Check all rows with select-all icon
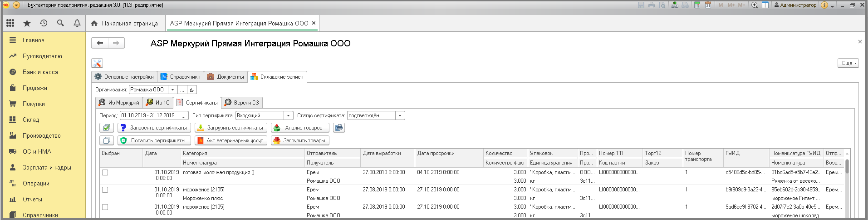Screen dimensions: 868x220 [106, 128]
